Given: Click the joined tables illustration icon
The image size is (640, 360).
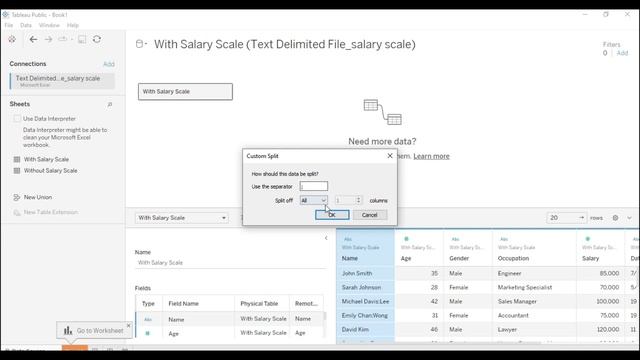Looking at the screenshot, I should click(382, 112).
